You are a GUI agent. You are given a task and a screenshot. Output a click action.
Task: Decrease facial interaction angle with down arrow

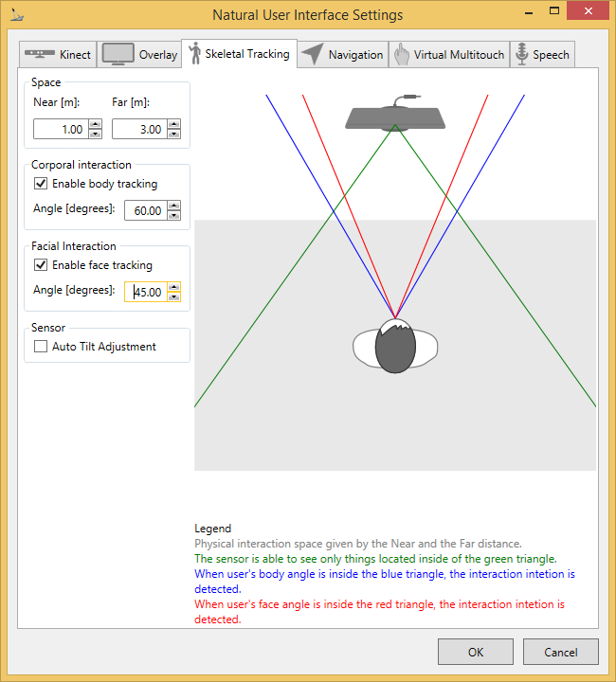pyautogui.click(x=173, y=297)
